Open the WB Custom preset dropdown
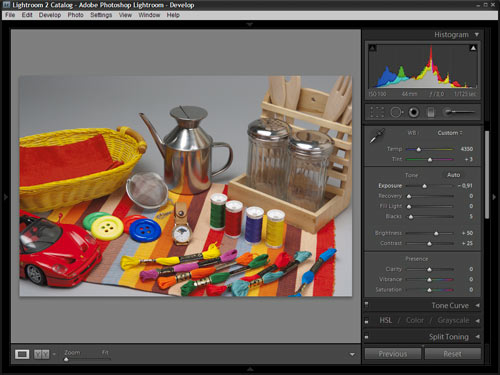This screenshot has height=375, width=500. (x=450, y=133)
